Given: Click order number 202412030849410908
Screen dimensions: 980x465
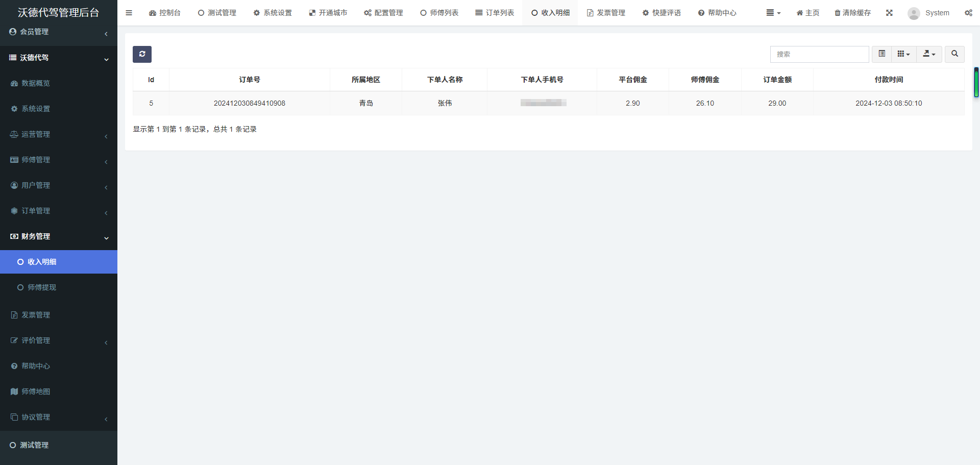Looking at the screenshot, I should 250,103.
